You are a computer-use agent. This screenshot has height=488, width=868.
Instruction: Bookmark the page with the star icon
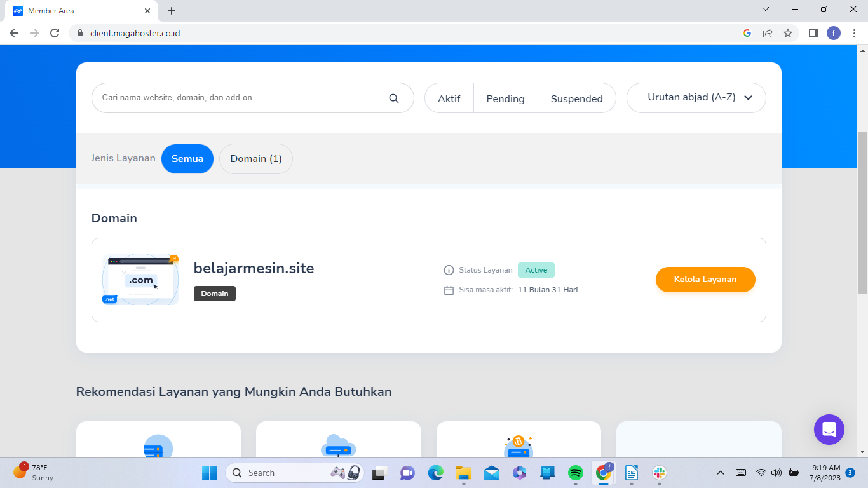point(787,33)
